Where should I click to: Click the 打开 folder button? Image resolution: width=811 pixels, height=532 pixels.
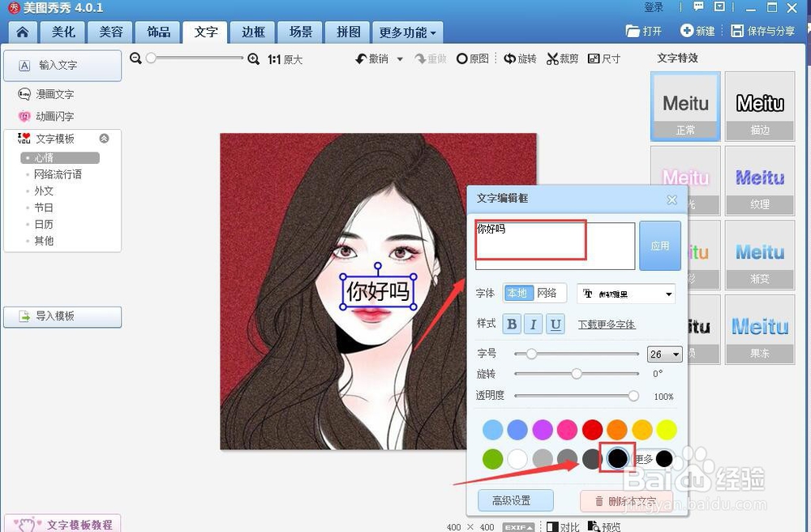tap(644, 31)
